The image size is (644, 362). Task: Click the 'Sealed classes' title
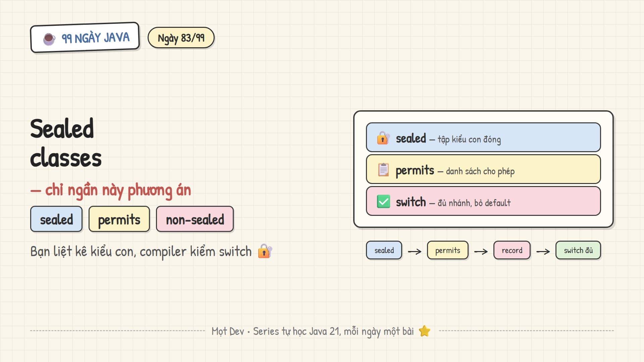66,143
